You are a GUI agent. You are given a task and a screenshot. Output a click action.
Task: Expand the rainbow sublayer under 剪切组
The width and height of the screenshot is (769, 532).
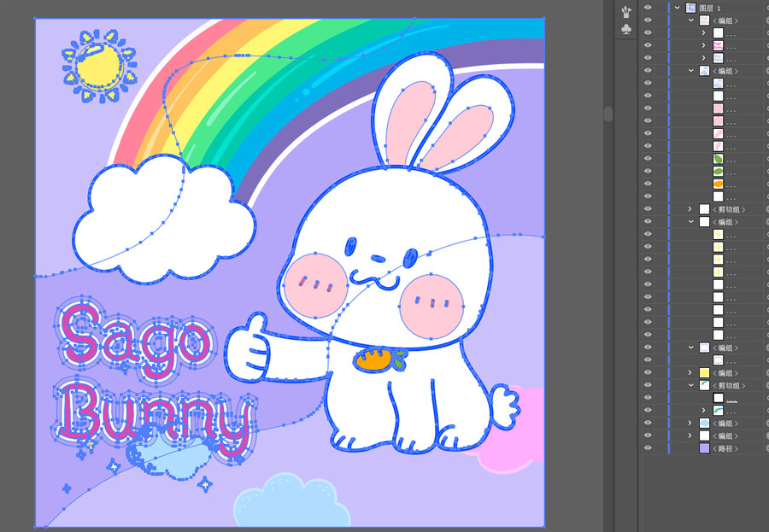704,411
